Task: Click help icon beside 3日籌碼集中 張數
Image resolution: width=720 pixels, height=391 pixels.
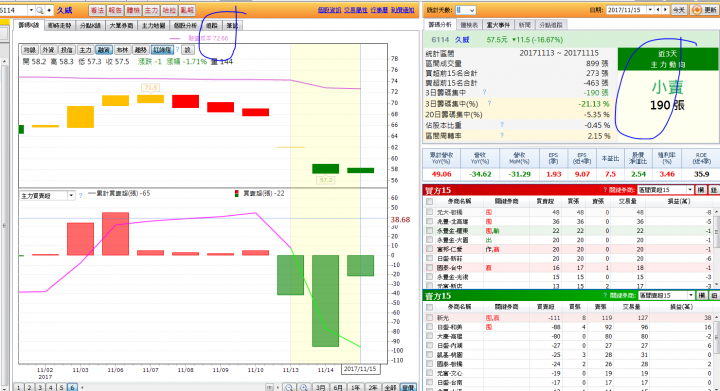Action: pos(484,93)
